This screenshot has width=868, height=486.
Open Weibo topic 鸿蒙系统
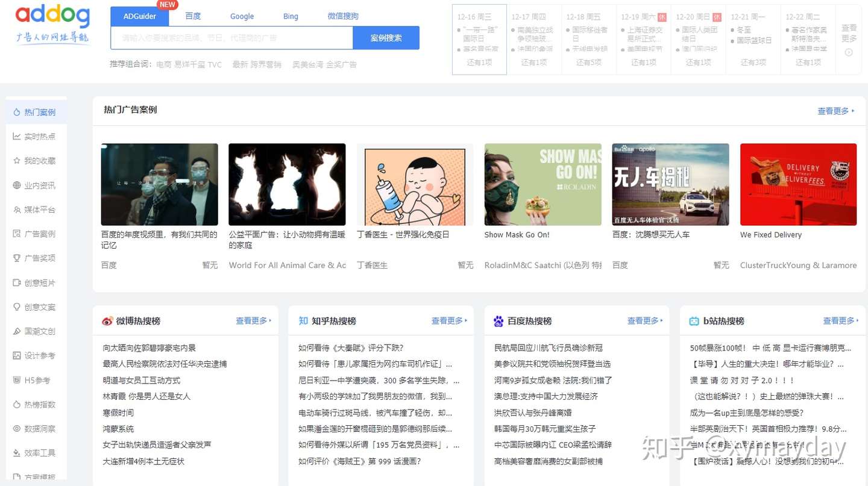pos(119,429)
